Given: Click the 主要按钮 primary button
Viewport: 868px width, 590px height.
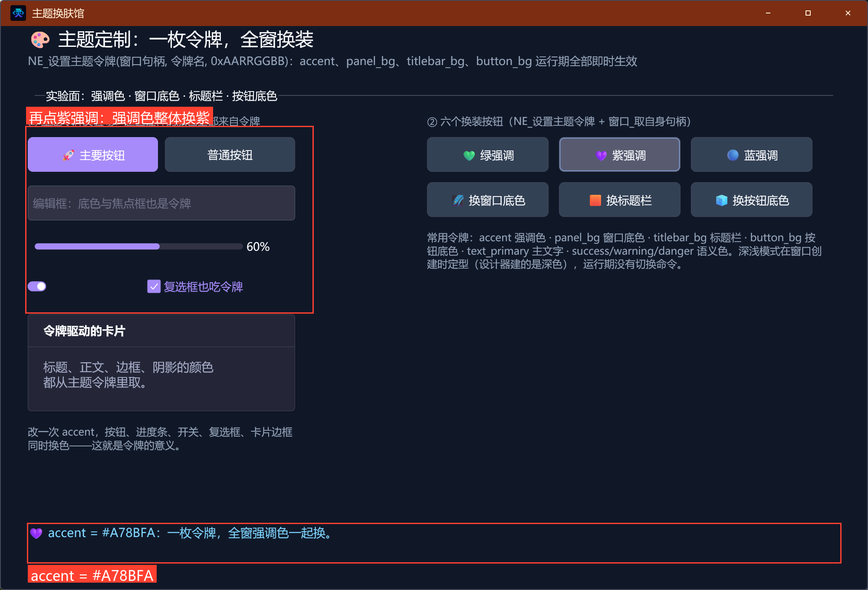Looking at the screenshot, I should click(93, 155).
